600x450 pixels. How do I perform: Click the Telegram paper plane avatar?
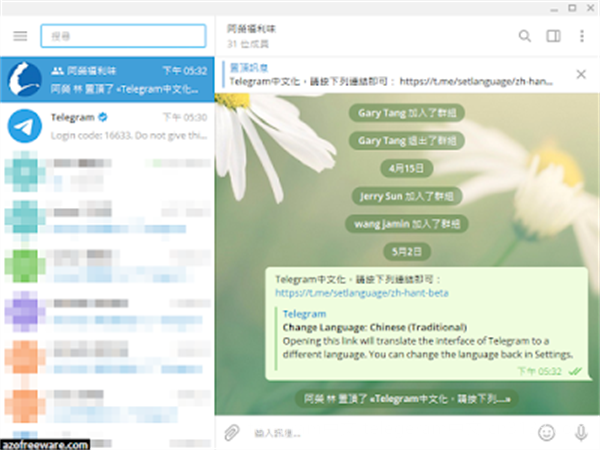(25, 126)
